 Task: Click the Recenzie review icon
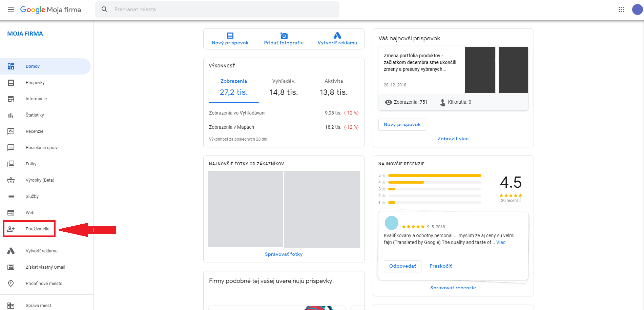click(11, 131)
